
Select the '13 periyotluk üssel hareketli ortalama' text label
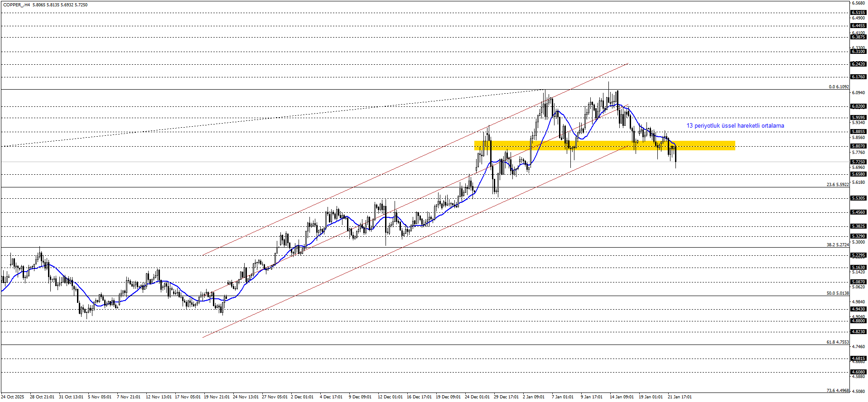click(735, 126)
